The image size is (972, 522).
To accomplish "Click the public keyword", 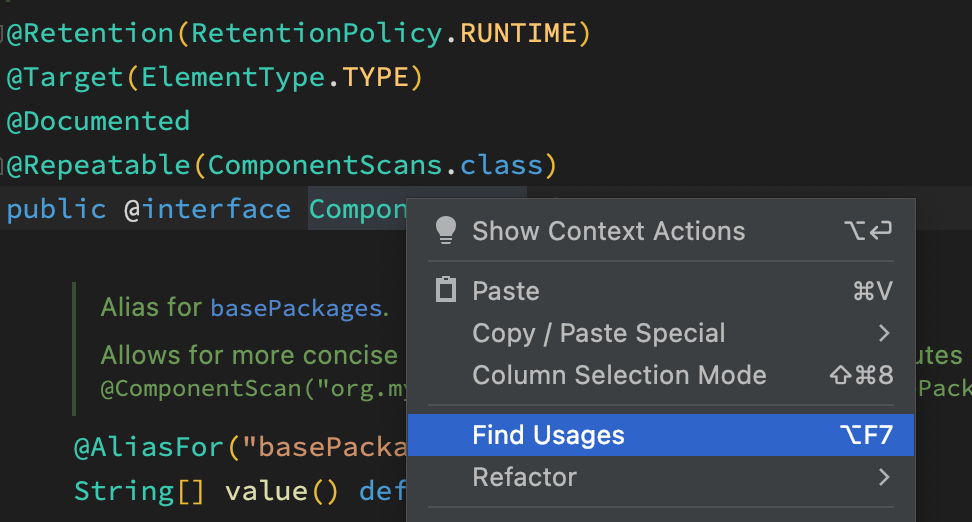I will click(x=56, y=209).
